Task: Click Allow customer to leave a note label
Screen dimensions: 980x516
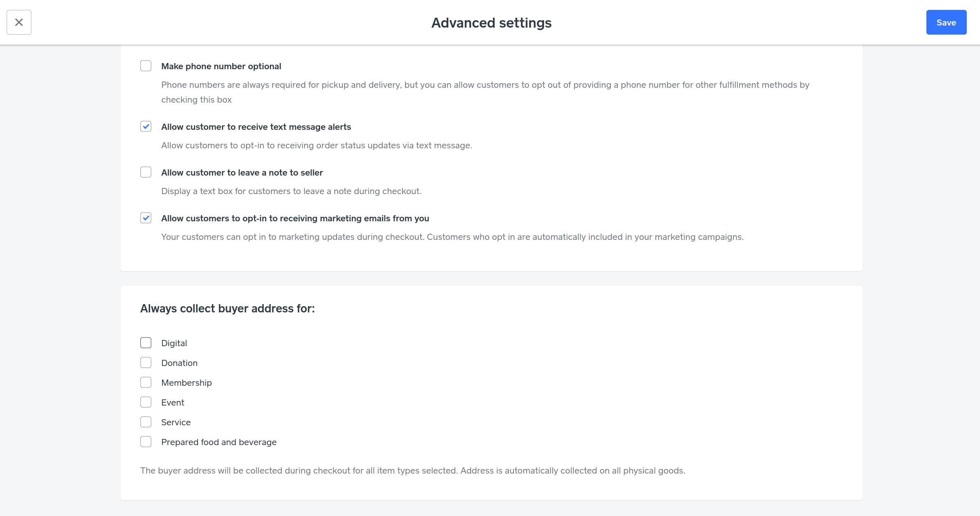Action: [x=242, y=173]
